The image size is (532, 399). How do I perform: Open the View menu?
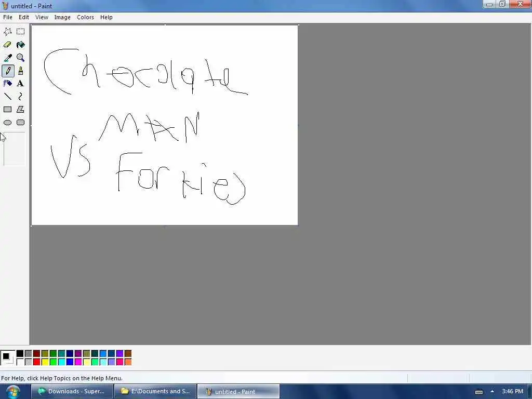click(42, 17)
